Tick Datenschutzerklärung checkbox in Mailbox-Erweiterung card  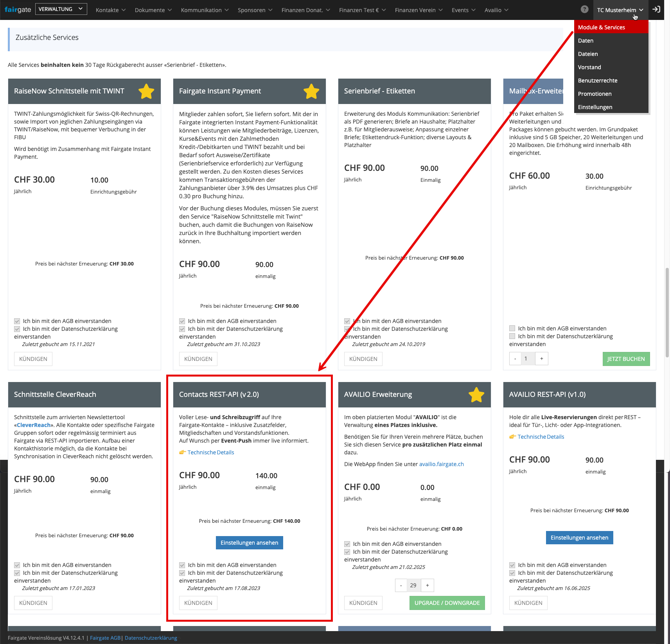click(512, 336)
